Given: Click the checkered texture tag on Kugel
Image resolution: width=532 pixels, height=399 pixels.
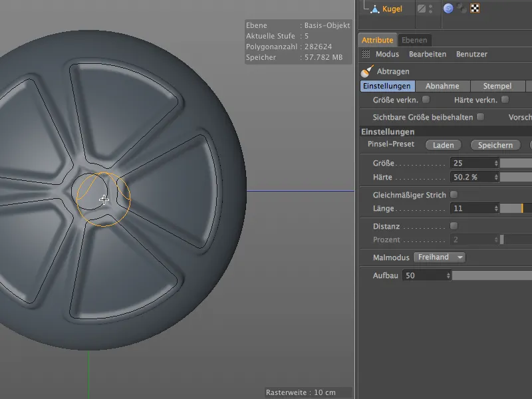Looking at the screenshot, I should click(x=475, y=9).
